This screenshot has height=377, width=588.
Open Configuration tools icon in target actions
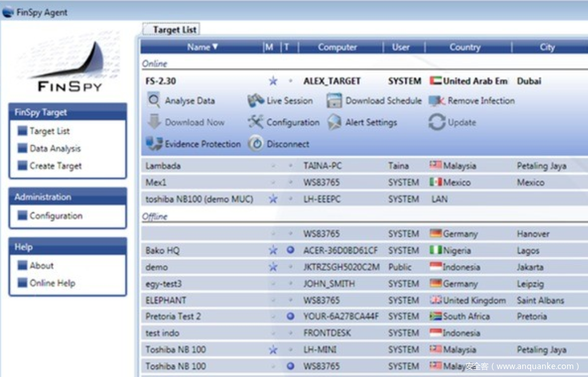click(255, 122)
